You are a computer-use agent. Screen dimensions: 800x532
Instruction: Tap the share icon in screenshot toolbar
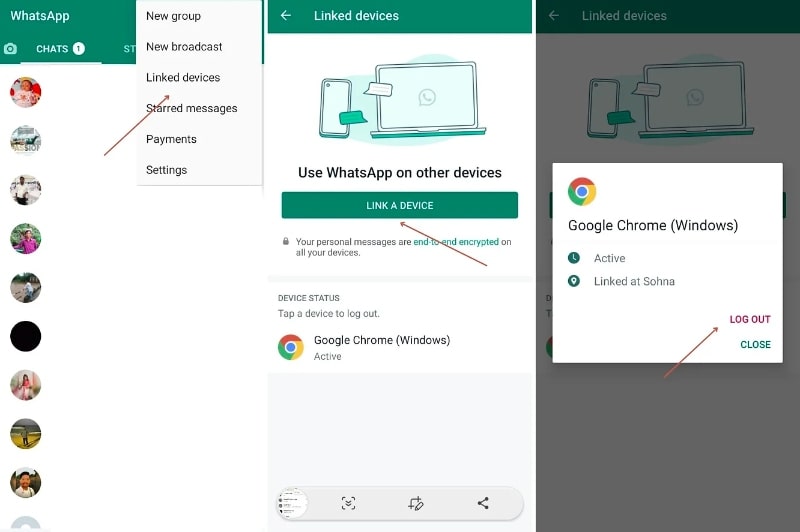483,503
